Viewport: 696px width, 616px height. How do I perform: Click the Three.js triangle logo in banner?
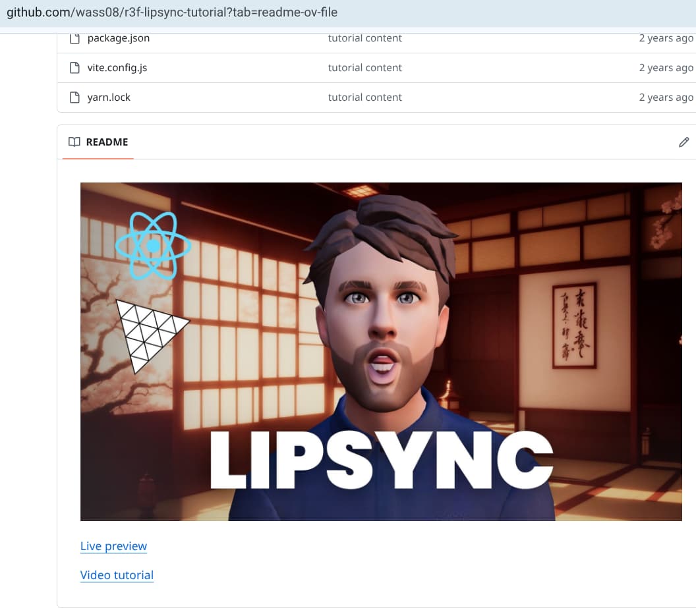pos(148,334)
